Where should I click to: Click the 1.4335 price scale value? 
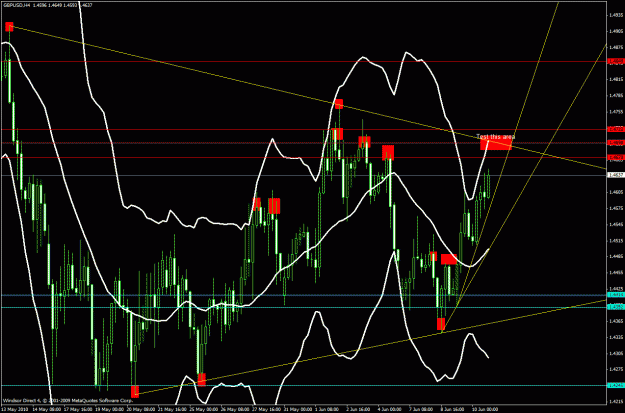pos(616,337)
